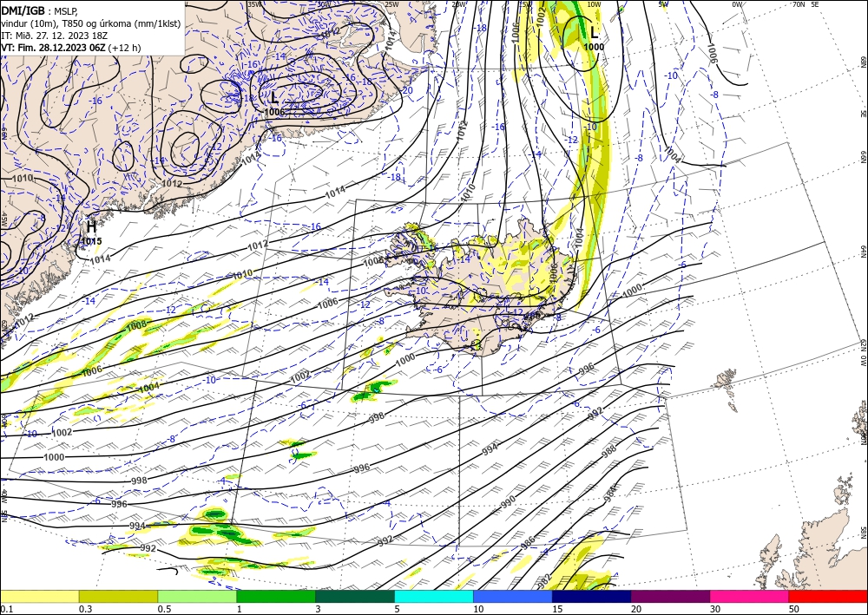Click the 'vindur (10m), T850 og úrkoma' line
Image resolution: width=868 pixels, height=615 pixels.
pyautogui.click(x=91, y=23)
